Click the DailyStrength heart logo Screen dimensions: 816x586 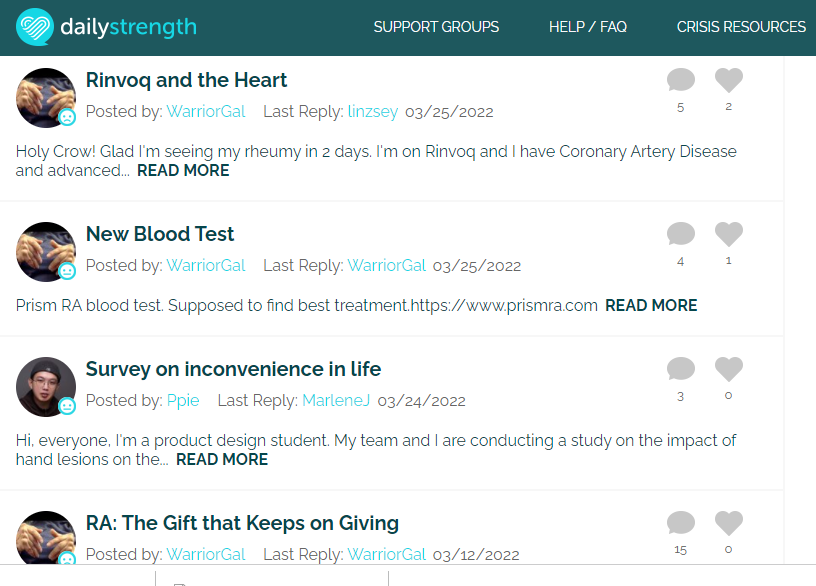coord(36,27)
